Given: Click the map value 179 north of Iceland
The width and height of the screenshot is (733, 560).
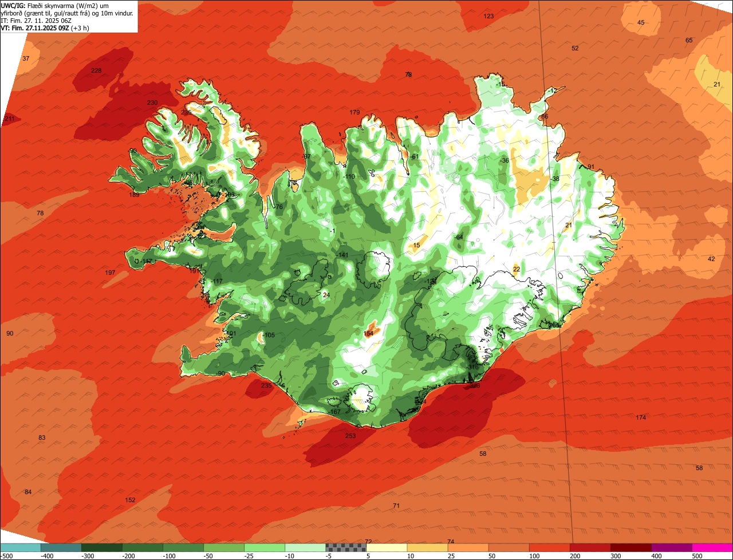Looking at the screenshot, I should click(355, 112).
